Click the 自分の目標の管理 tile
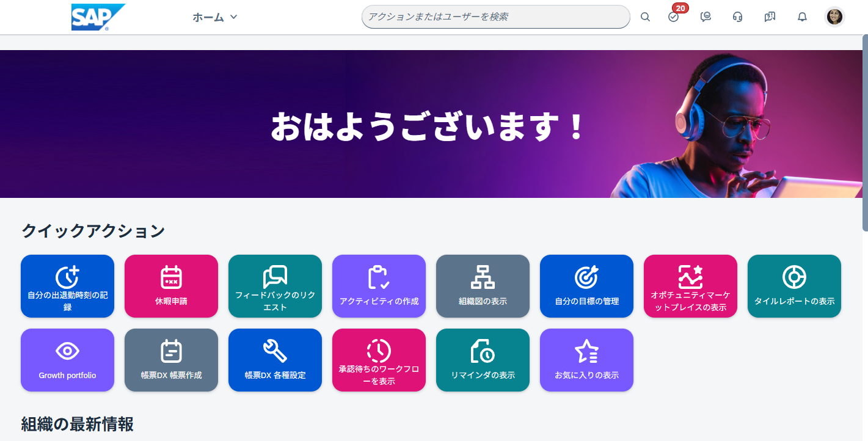 click(x=586, y=286)
